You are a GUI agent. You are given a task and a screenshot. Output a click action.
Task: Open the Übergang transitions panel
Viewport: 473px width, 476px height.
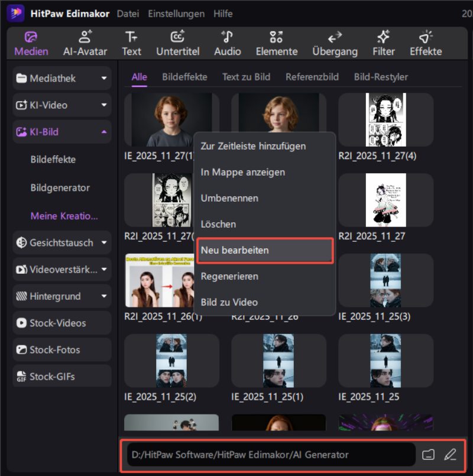(335, 43)
